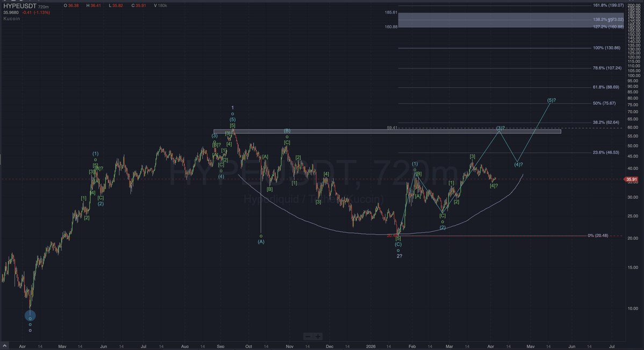Zoom out the chart with minus button
Viewport: 644px width, 350px height.
(308, 337)
